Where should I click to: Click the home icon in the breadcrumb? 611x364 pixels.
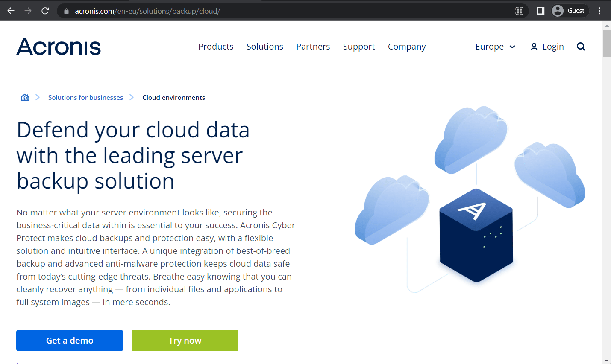24,97
